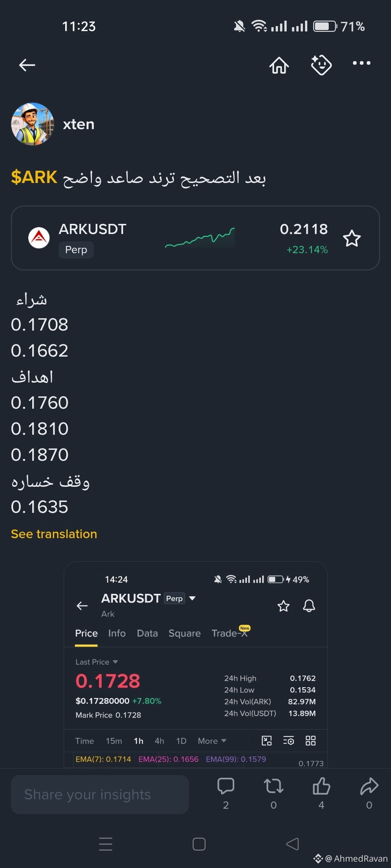Viewport: 391px width, 868px height.
Task: Tap the smiley sparkle assistant icon
Action: point(321,65)
